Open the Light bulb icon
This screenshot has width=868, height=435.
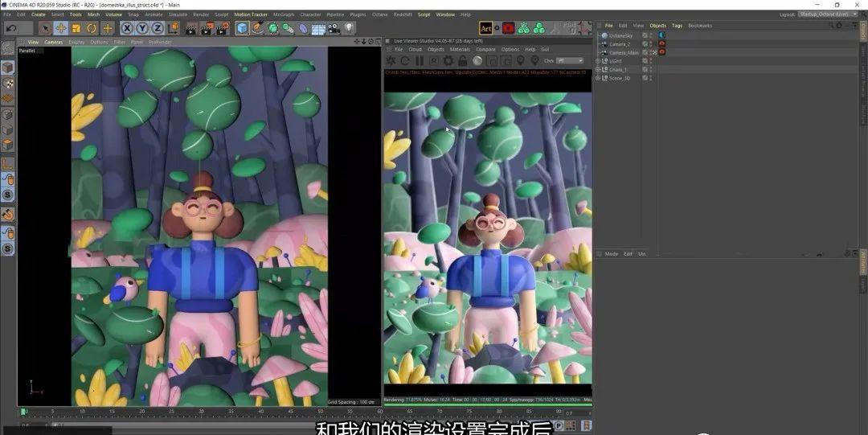[349, 28]
